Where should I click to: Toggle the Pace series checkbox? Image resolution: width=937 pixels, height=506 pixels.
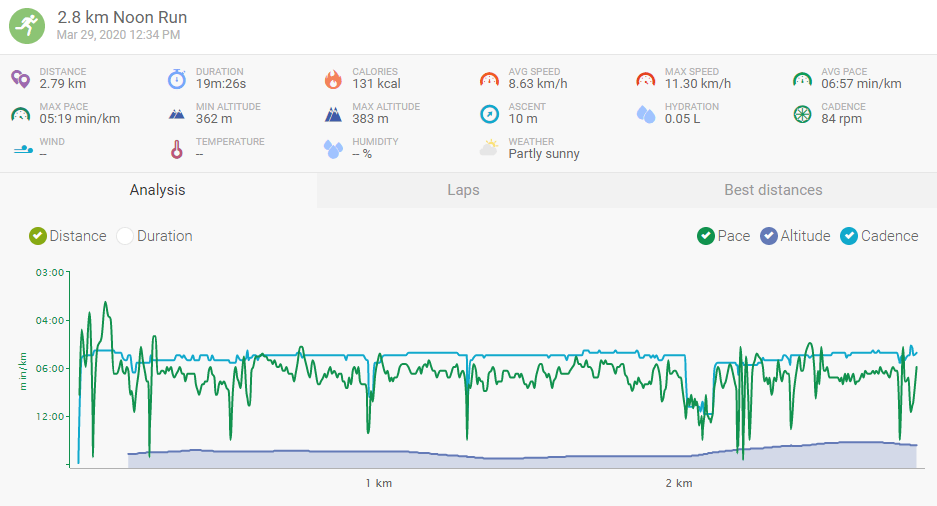coord(706,236)
